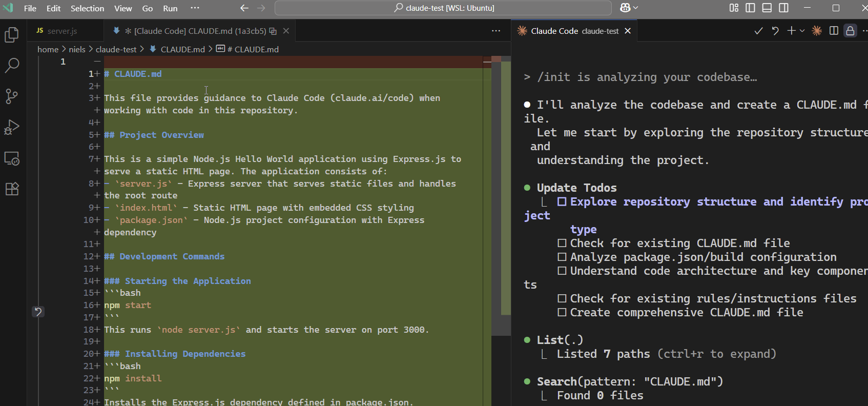Viewport: 868px width, 406px height.
Task: Open the Remote Explorer view
Action: click(x=12, y=158)
